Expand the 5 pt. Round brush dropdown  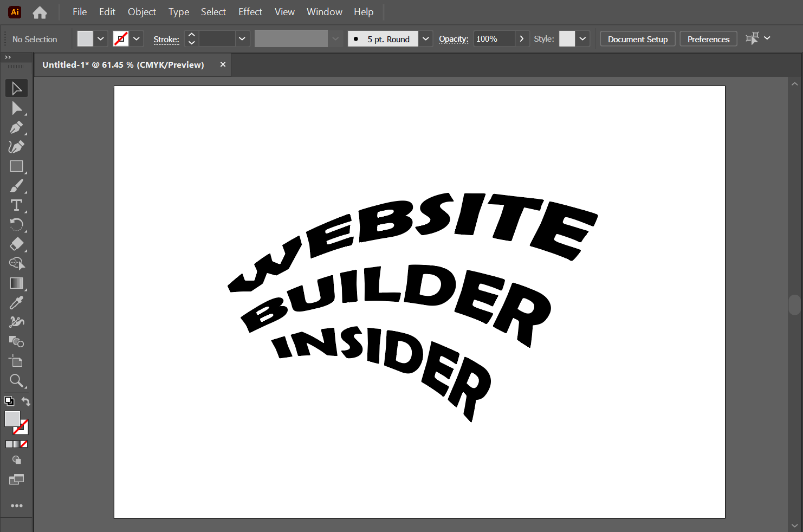point(426,39)
